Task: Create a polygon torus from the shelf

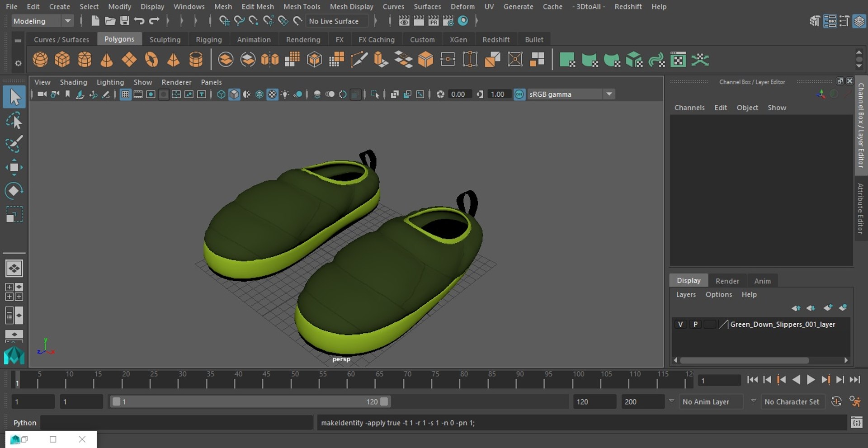Action: 151,59
